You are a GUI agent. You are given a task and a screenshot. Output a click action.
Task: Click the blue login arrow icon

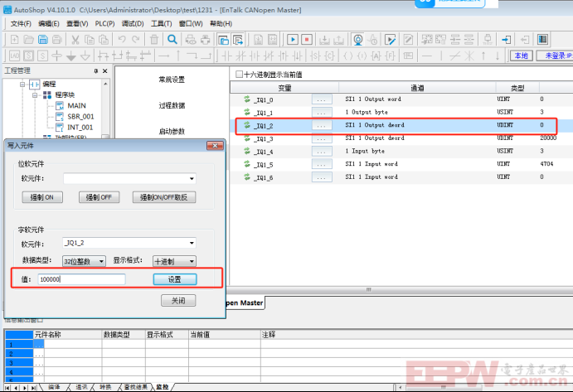click(506, 40)
